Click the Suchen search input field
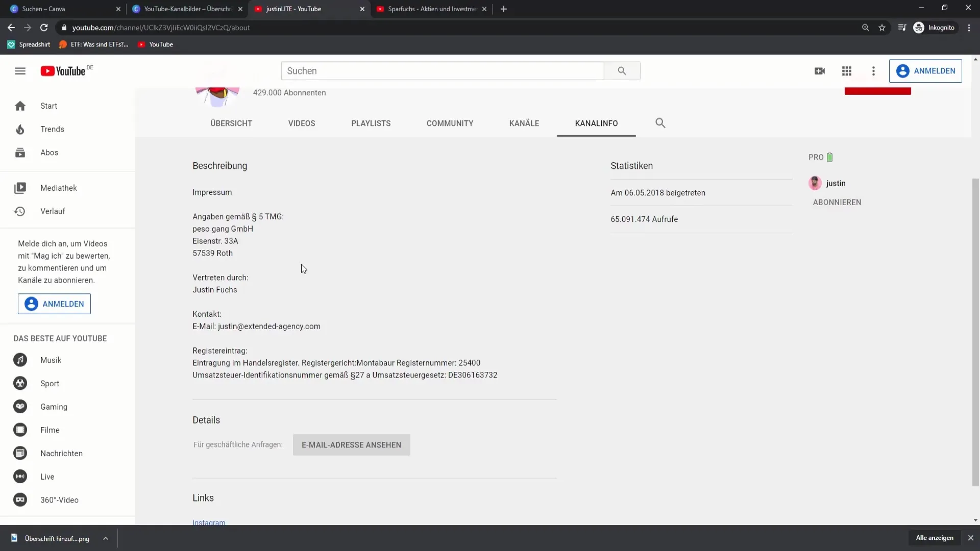 point(443,71)
